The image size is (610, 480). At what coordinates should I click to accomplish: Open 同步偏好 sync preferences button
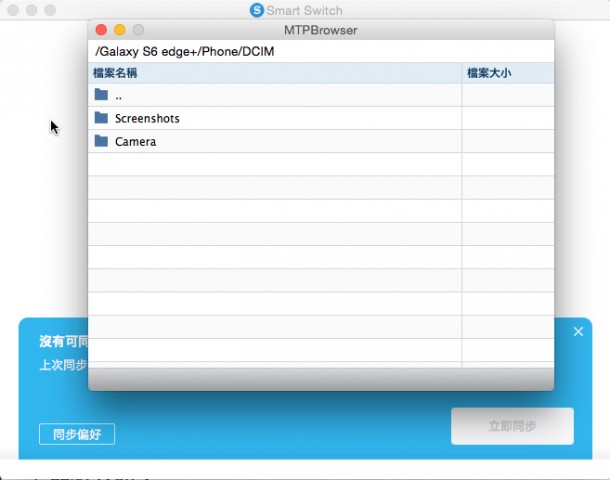(x=77, y=434)
